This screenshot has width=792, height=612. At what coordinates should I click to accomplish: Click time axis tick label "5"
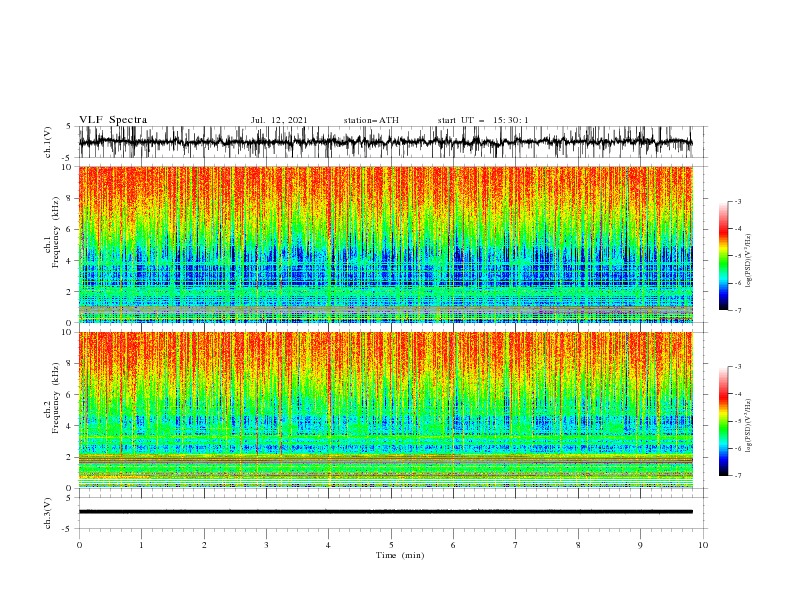[x=391, y=545]
